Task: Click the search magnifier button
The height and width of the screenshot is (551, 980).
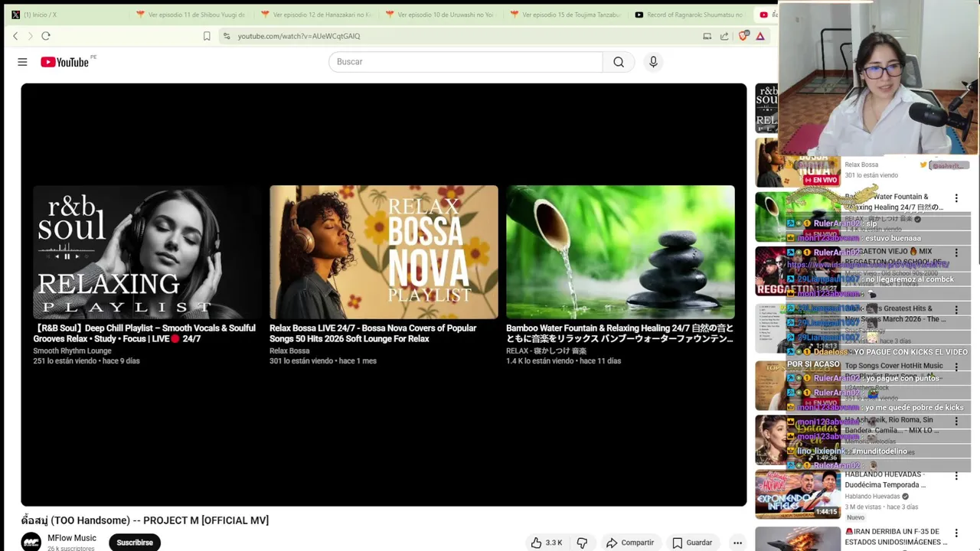Action: (x=619, y=62)
